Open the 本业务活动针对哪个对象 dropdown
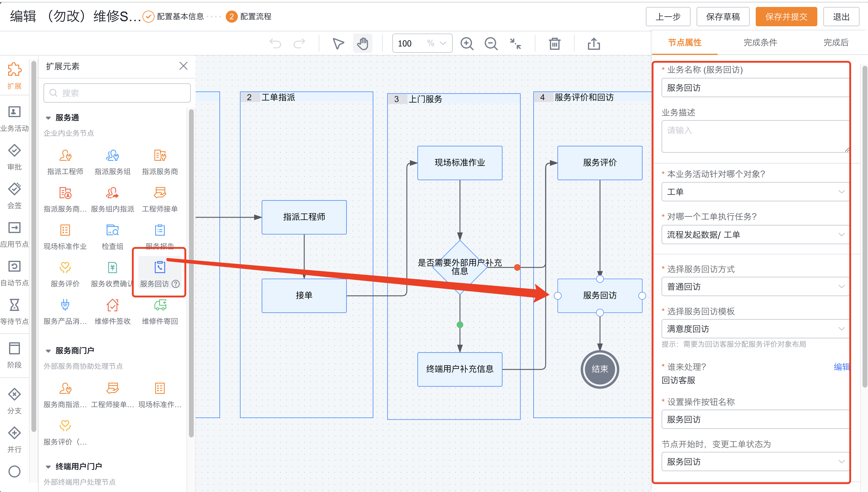Viewport: 868px width, 492px height. [x=755, y=192]
